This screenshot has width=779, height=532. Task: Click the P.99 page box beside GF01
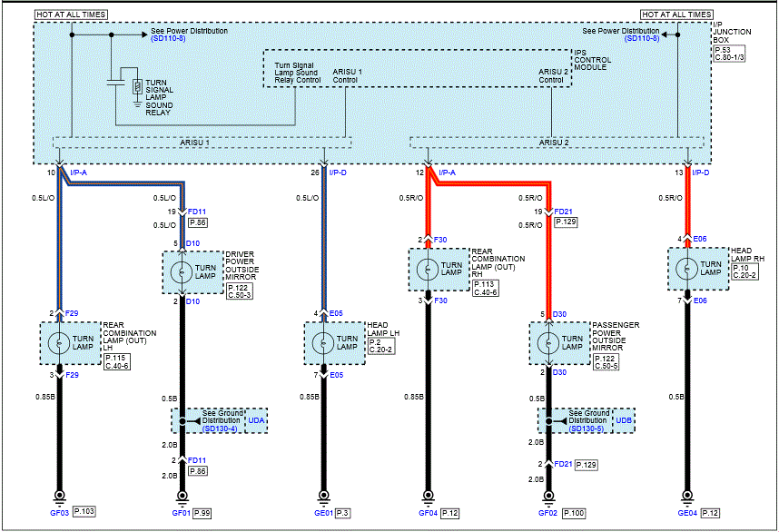202,513
